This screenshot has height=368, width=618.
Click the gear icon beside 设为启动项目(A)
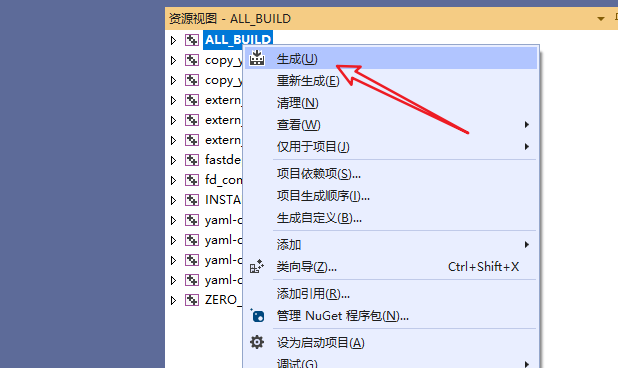point(257,342)
